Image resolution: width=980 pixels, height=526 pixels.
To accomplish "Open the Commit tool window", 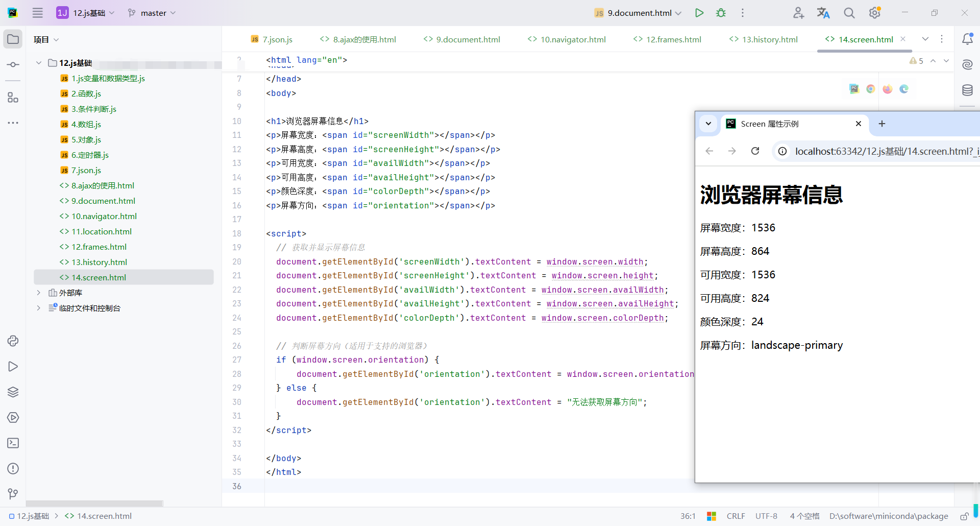I will click(x=13, y=65).
